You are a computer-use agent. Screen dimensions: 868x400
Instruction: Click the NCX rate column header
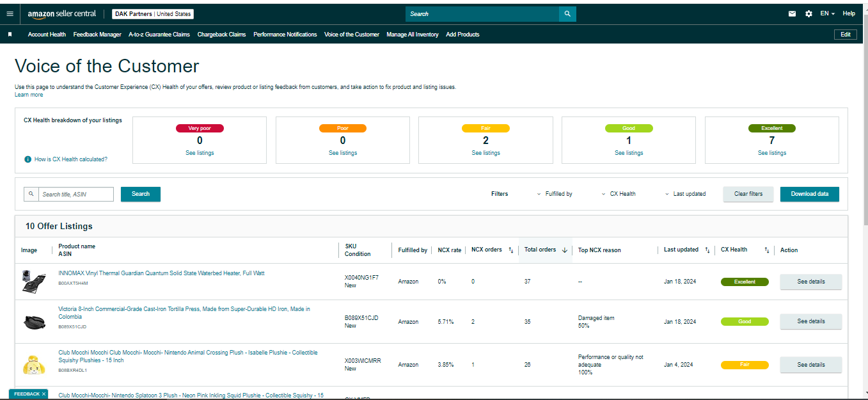(449, 250)
